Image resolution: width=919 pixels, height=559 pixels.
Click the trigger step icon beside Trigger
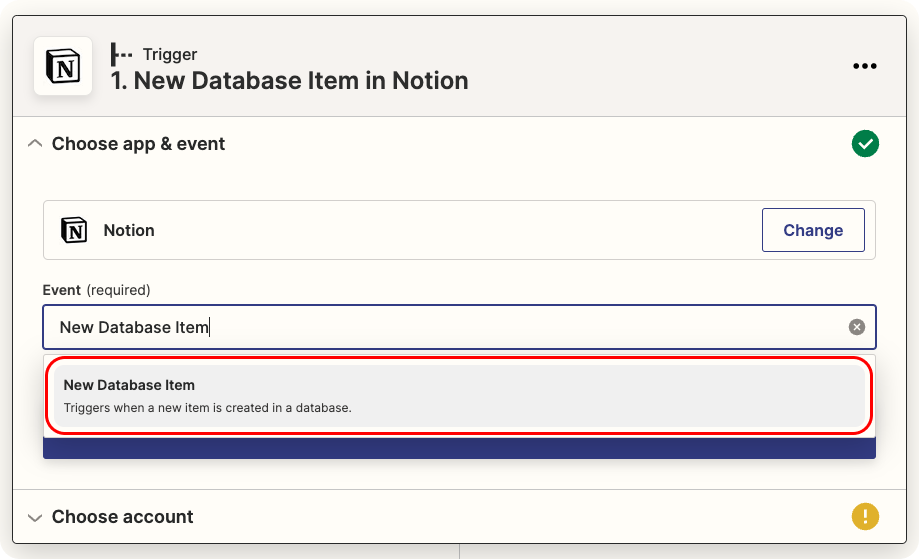click(122, 54)
